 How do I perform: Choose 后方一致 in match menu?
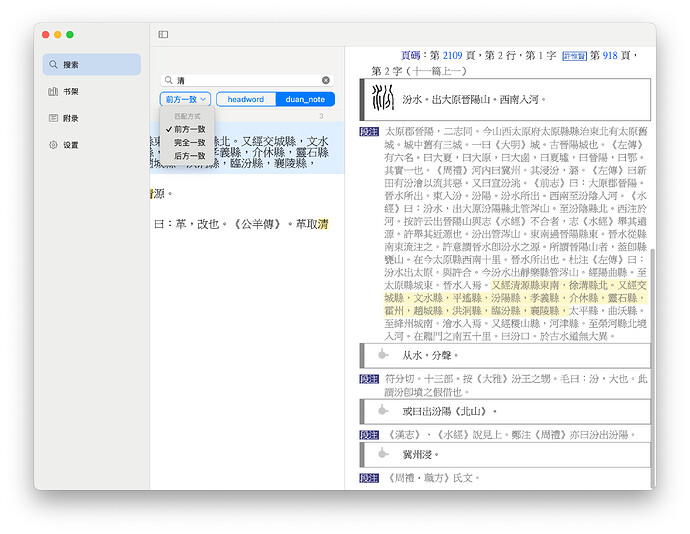click(187, 155)
